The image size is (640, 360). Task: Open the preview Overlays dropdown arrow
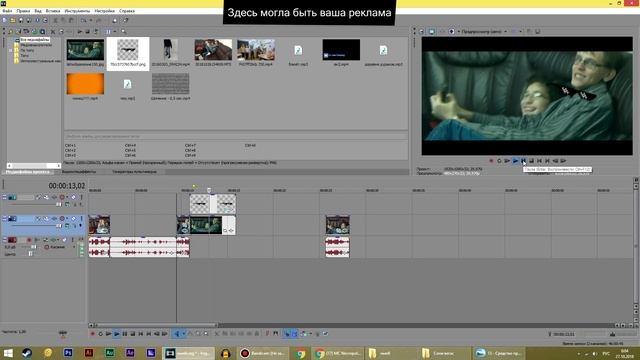point(520,31)
